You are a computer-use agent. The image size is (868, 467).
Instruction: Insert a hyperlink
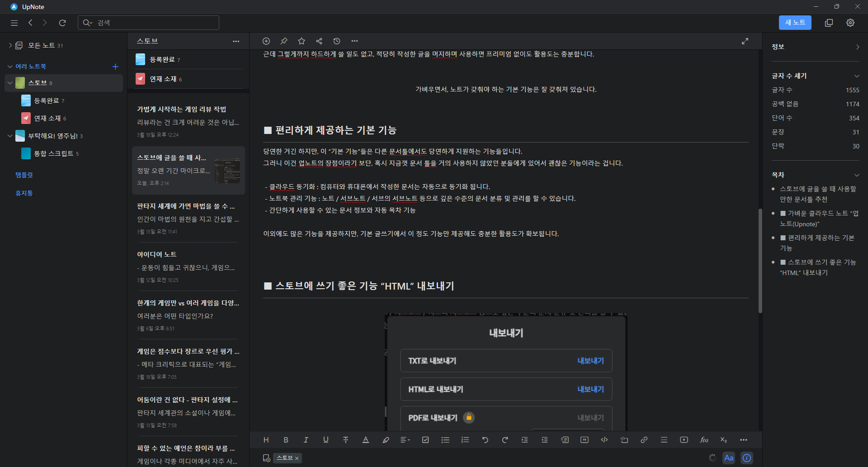pyautogui.click(x=644, y=440)
